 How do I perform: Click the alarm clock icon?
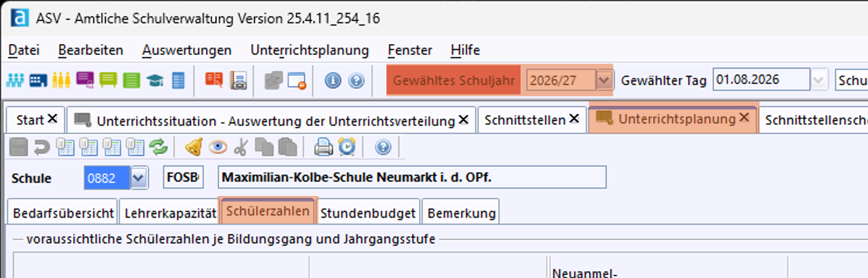(x=346, y=146)
